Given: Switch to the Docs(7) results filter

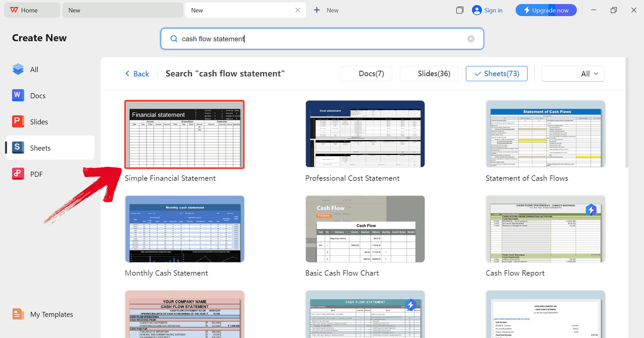Looking at the screenshot, I should coord(366,73).
